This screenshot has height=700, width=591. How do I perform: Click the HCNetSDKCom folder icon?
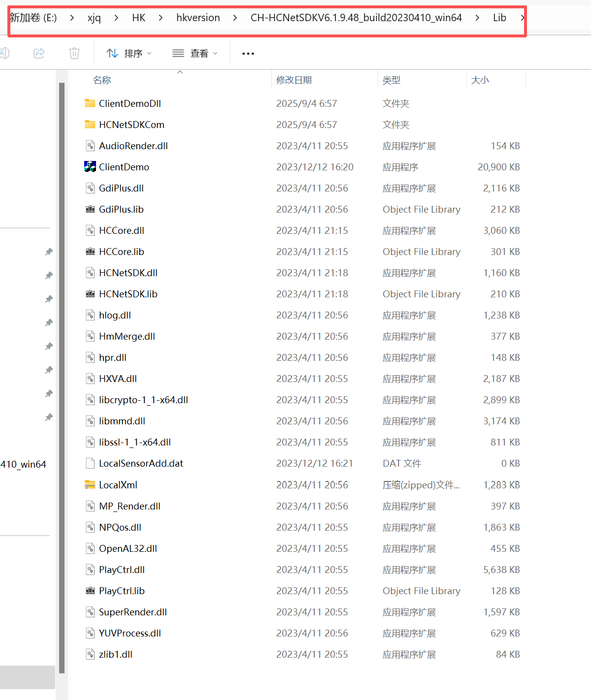[90, 125]
